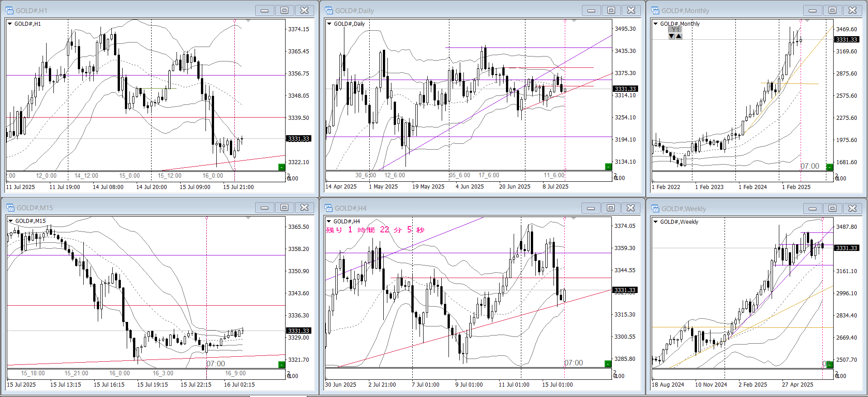This screenshot has width=868, height=397.
Task: Click the 07:00 label in M15 chart
Action: tap(216, 364)
